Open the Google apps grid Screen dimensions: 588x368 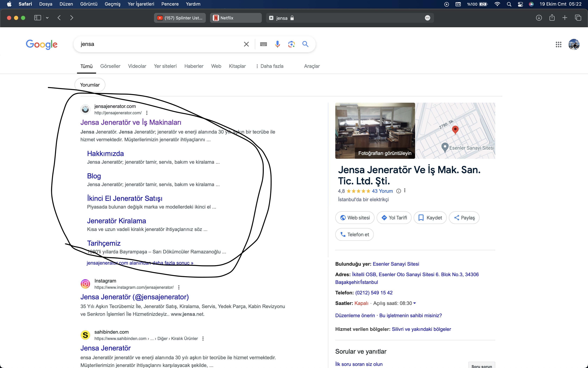558,45
